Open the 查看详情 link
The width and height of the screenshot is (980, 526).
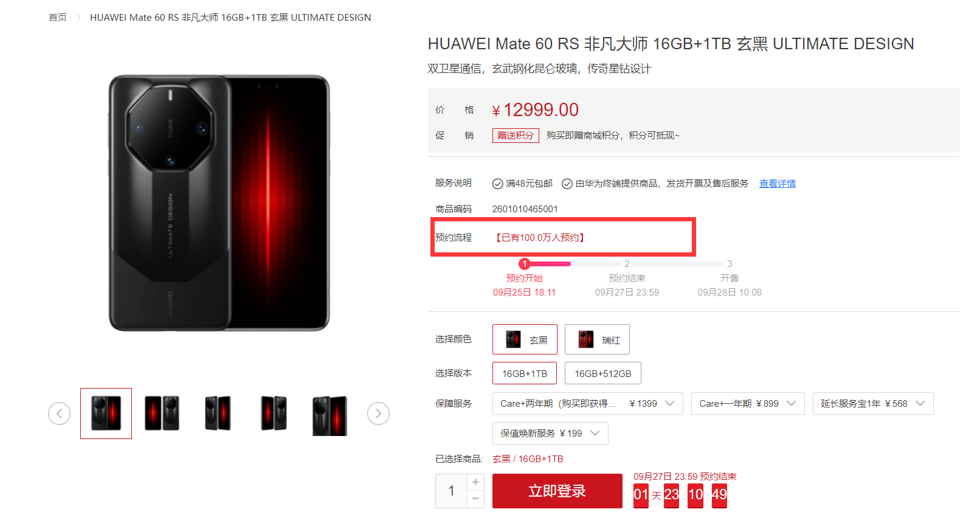tap(778, 184)
